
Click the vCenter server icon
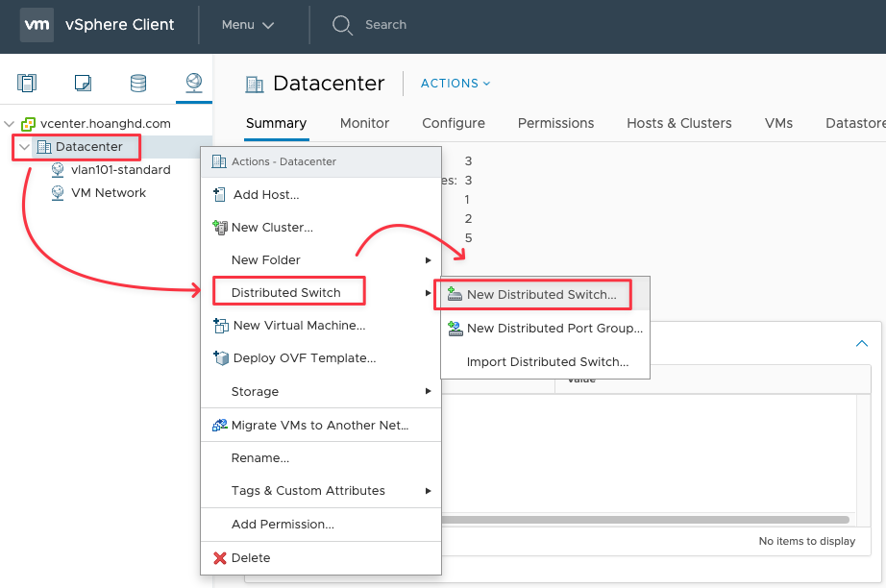pos(28,124)
